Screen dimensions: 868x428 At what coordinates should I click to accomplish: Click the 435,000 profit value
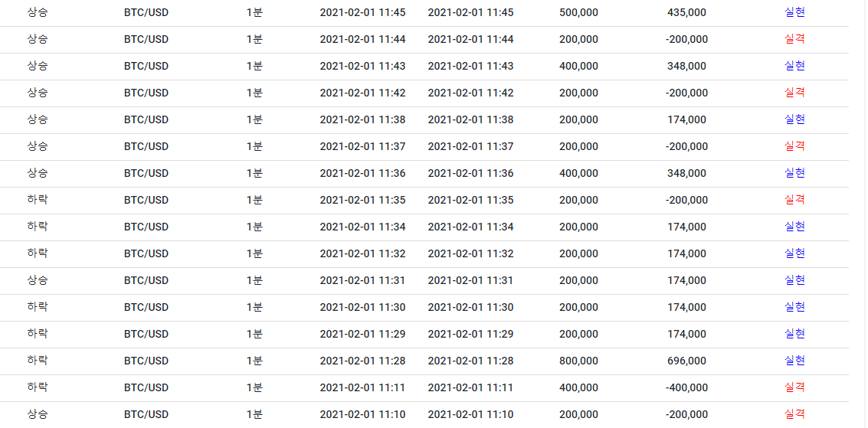(686, 12)
